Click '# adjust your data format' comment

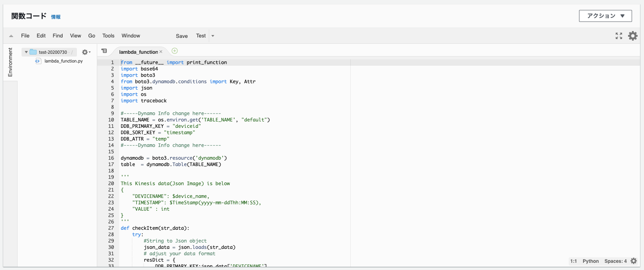179,254
